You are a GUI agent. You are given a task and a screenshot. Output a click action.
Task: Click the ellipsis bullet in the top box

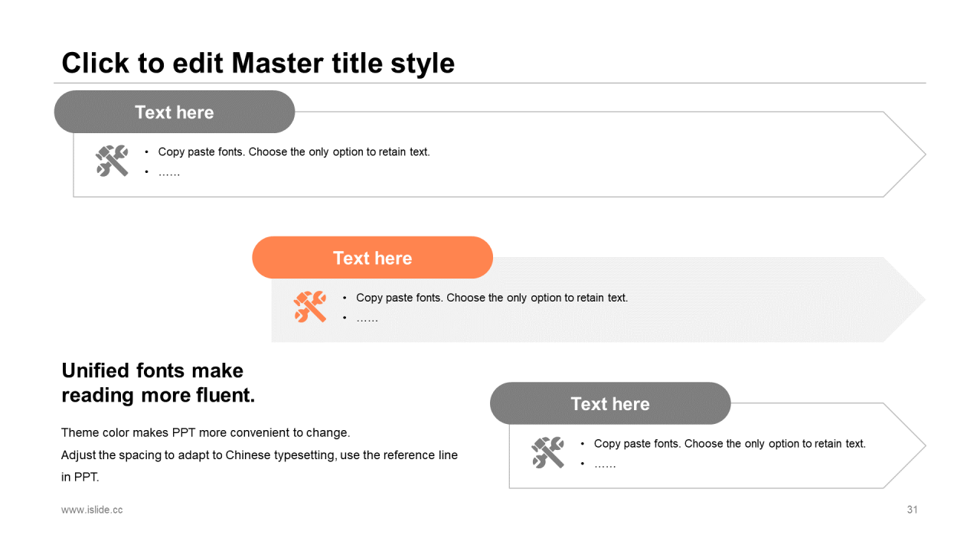(169, 172)
